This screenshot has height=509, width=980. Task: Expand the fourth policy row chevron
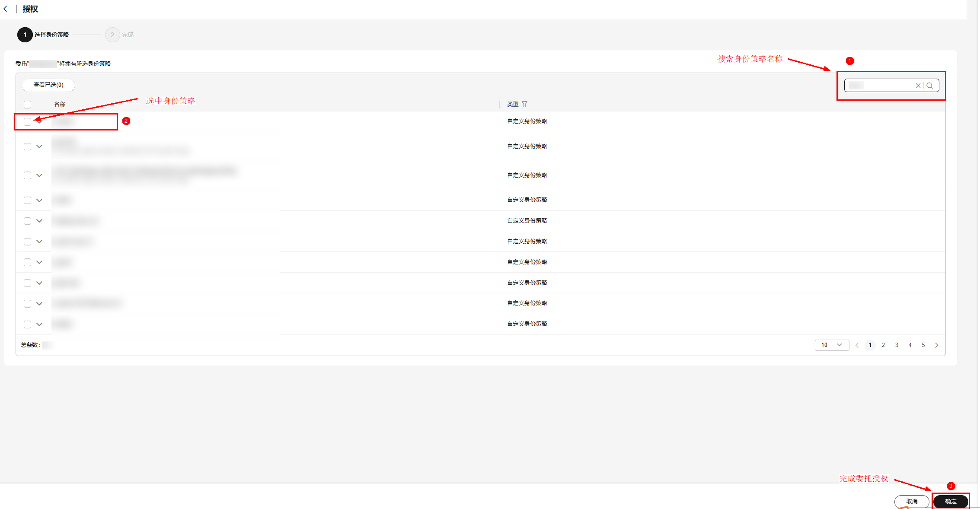pos(39,200)
